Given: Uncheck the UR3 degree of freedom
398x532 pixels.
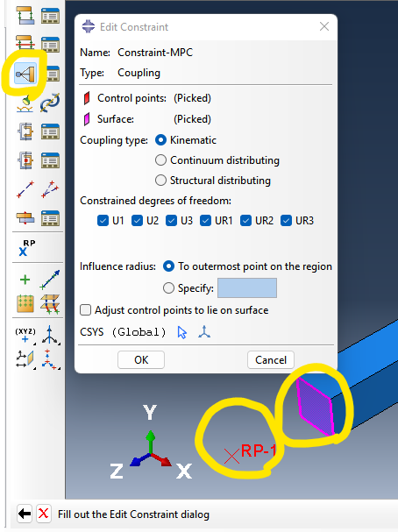Looking at the screenshot, I should pyautogui.click(x=286, y=221).
